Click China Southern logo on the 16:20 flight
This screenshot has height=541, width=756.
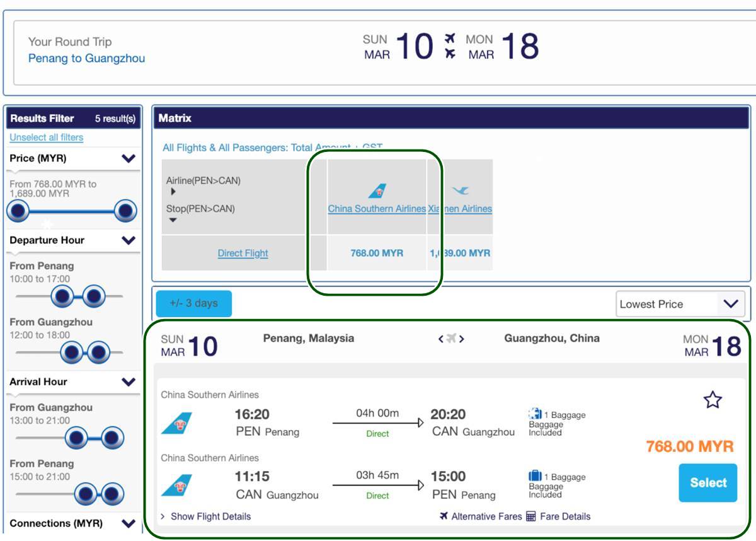[176, 422]
